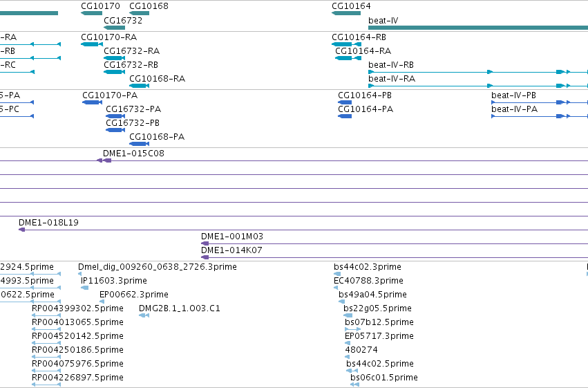
Task: Select the CG10170 gene feature
Action: (91, 13)
